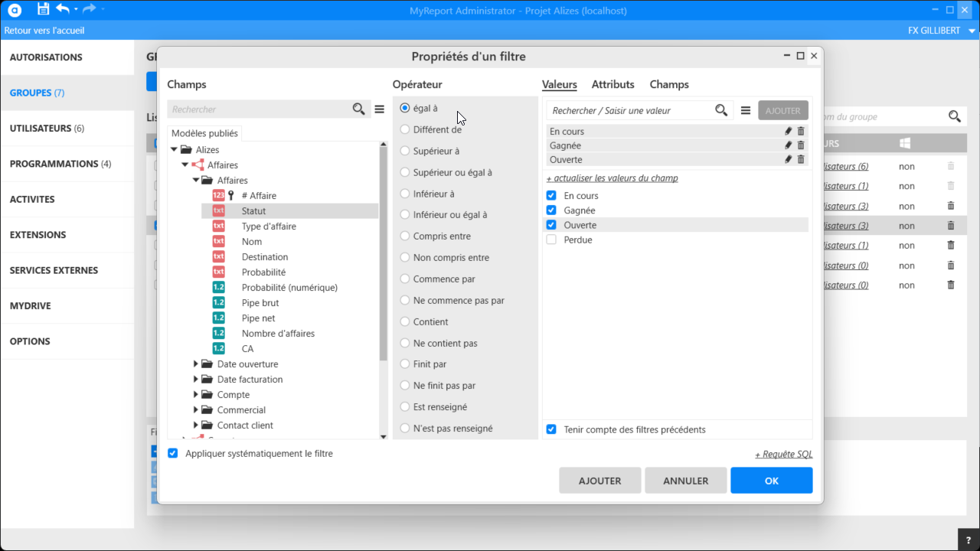Open the hamburger menu beside Champs search
This screenshot has height=551, width=980.
tap(379, 109)
